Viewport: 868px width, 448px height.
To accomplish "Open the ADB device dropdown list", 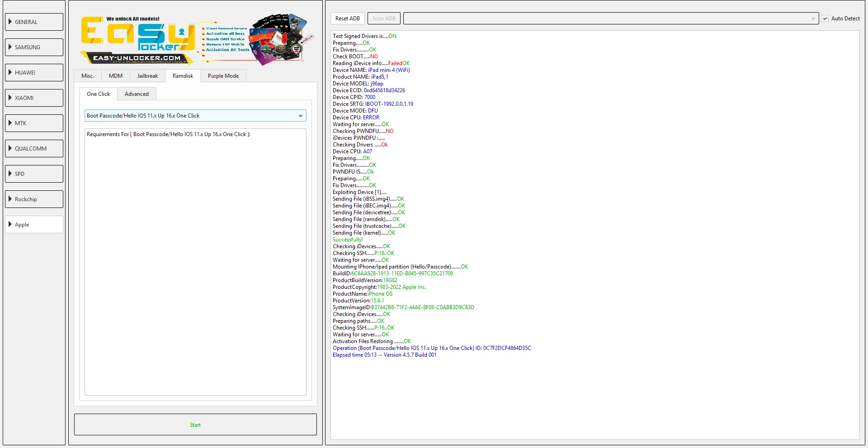I will (x=813, y=19).
